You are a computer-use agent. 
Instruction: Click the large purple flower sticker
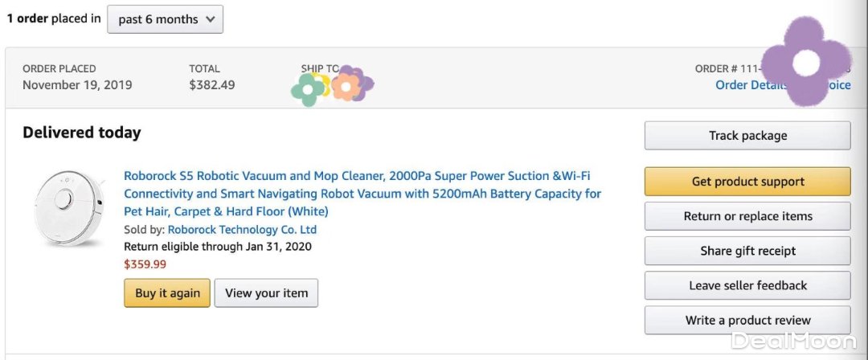pyautogui.click(x=805, y=63)
